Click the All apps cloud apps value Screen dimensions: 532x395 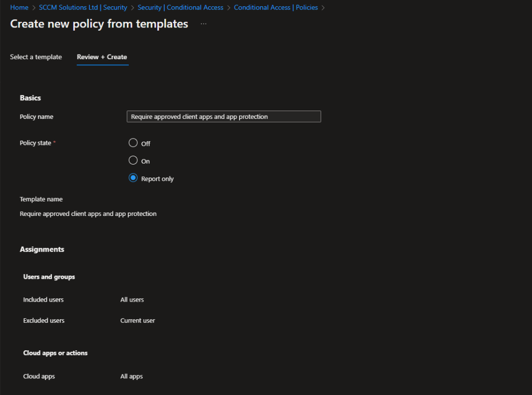[131, 376]
